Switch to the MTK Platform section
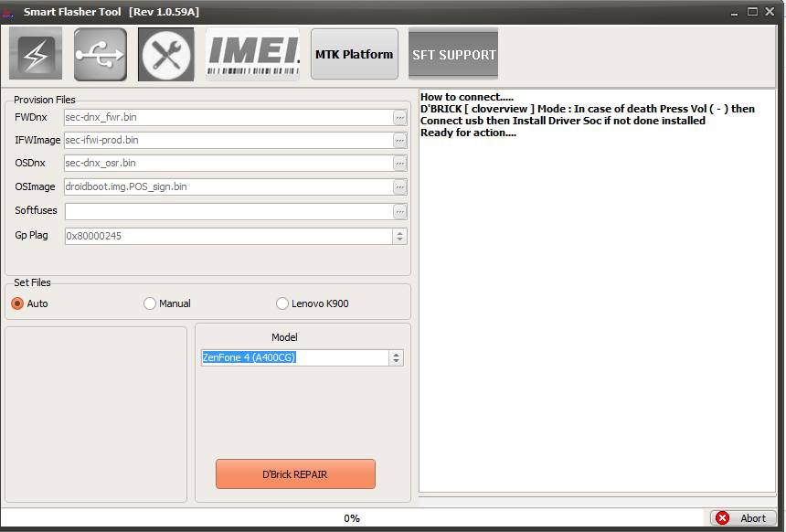This screenshot has height=532, width=786. (354, 53)
